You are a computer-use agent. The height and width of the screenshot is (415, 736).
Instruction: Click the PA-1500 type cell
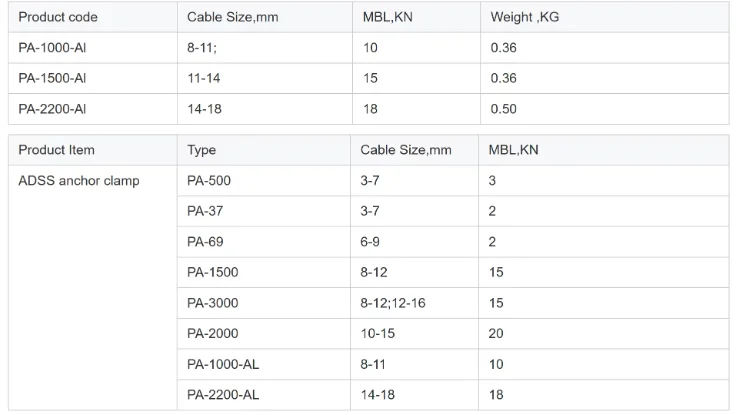[212, 272]
